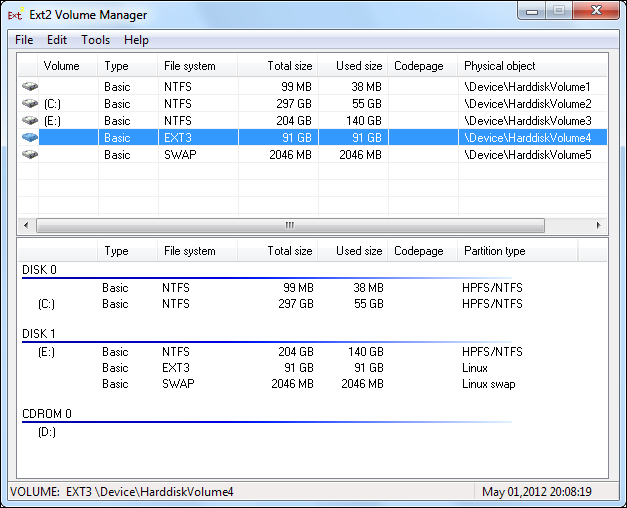
Task: Click the drive icon of the (C:) volume
Action: coord(30,104)
